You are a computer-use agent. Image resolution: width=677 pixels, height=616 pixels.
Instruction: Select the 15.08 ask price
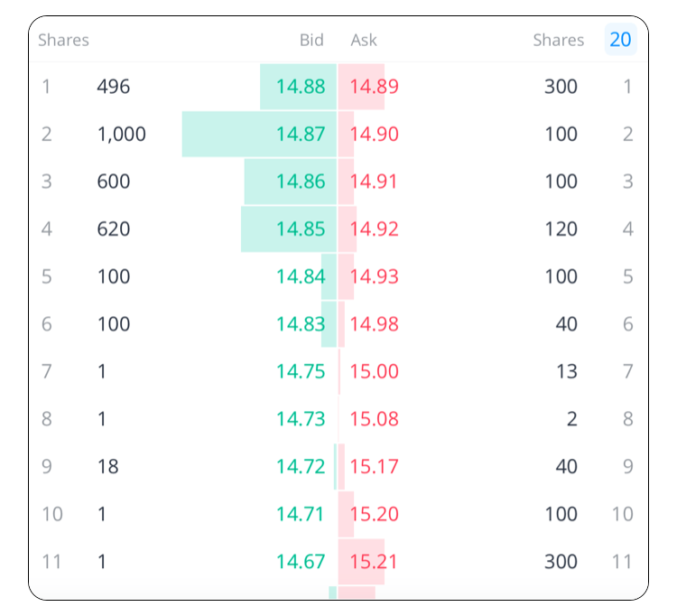(374, 419)
